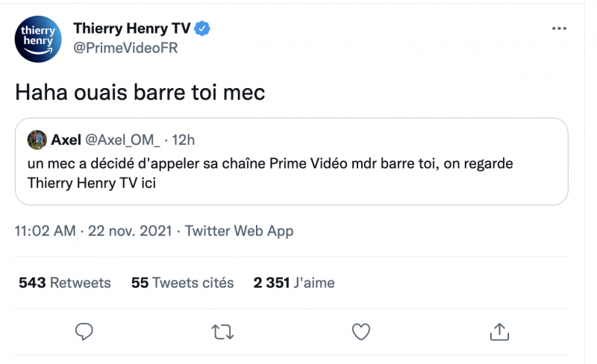Click the share upload icon
The width and height of the screenshot is (597, 364).
(498, 330)
